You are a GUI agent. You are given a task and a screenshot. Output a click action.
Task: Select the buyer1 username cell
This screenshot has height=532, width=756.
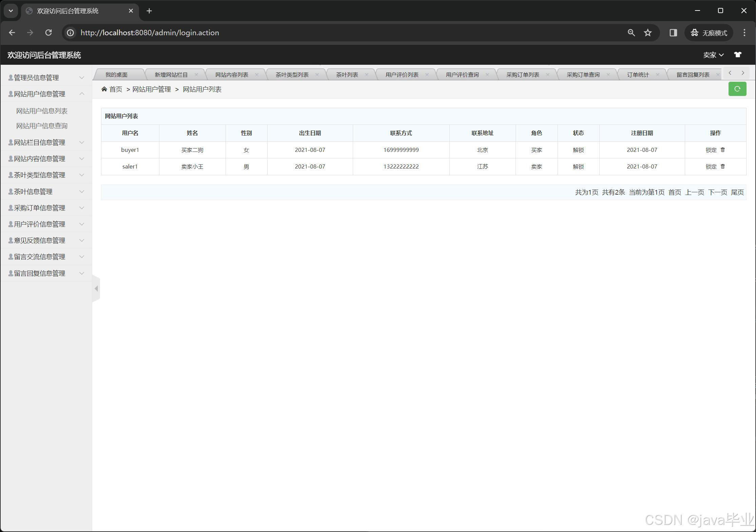coord(130,150)
